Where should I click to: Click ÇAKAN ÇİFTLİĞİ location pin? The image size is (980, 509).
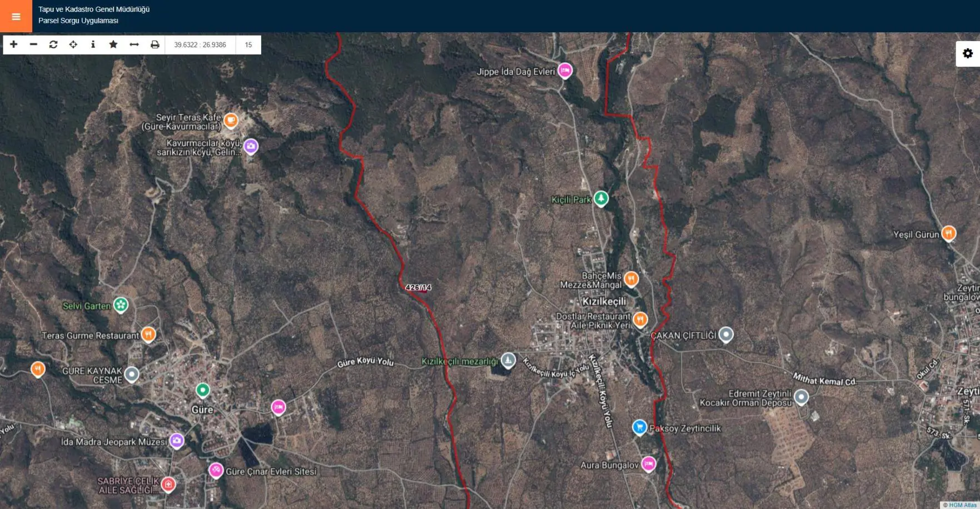coord(726,335)
